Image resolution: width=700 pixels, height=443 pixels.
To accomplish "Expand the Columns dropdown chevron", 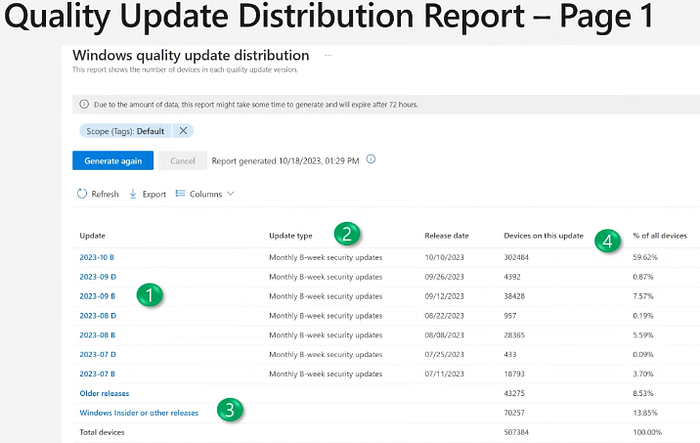I will pos(230,193).
